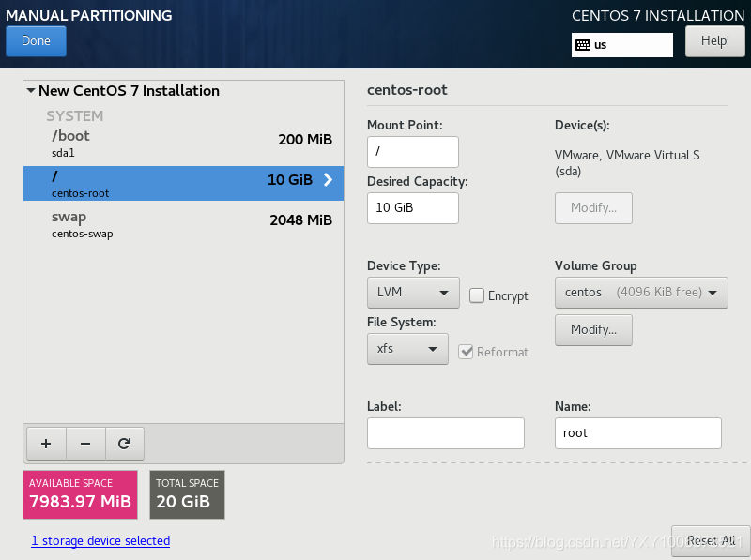Screen dimensions: 751x560
Task: Toggle the Encrypt checkbox
Action: [x=477, y=295]
